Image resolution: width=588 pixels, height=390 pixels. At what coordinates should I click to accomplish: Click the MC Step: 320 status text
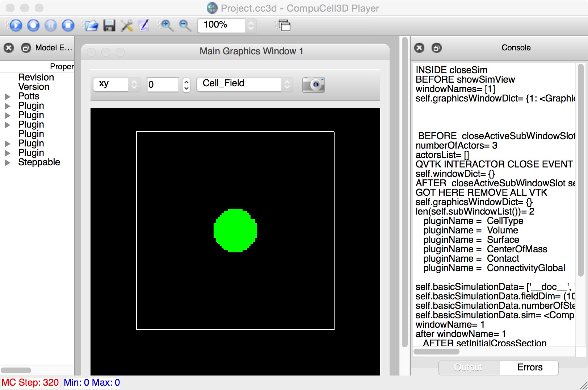[x=30, y=382]
